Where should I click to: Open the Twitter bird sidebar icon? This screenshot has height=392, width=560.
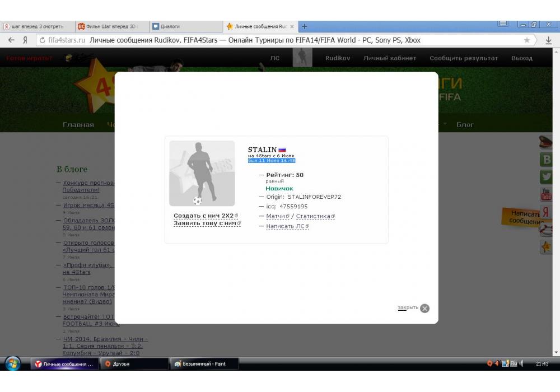546,176
